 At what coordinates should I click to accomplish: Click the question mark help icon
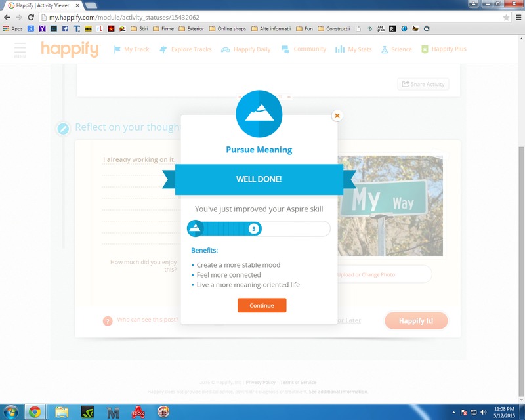tap(108, 321)
